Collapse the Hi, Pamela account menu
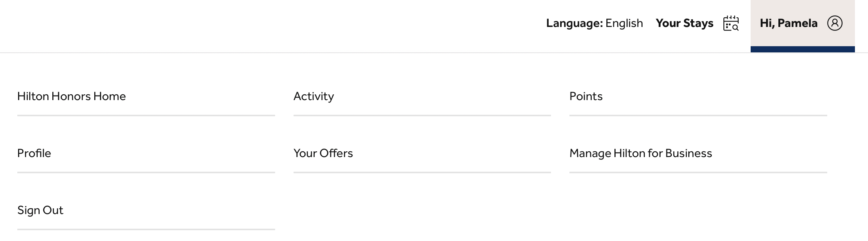Image resolution: width=868 pixels, height=241 pixels. point(789,23)
